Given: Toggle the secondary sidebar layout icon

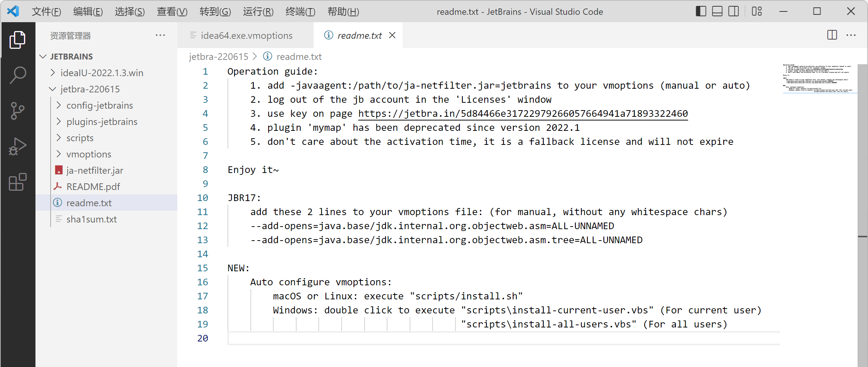Looking at the screenshot, I should coord(734,11).
